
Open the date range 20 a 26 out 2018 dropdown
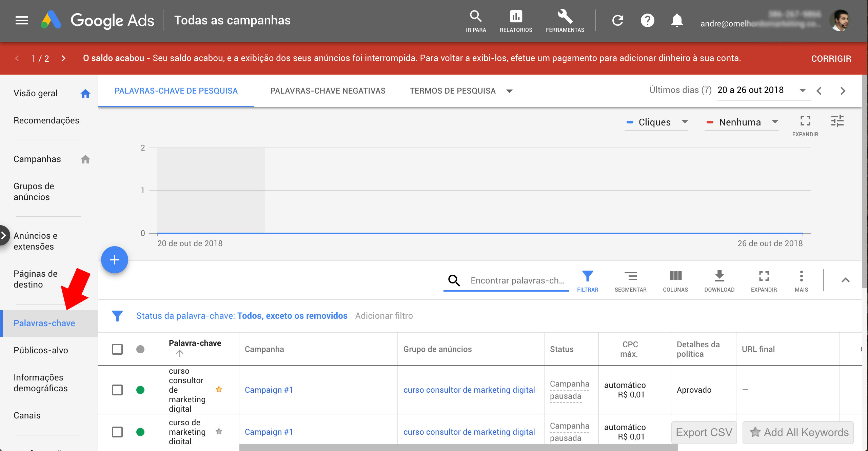(762, 90)
